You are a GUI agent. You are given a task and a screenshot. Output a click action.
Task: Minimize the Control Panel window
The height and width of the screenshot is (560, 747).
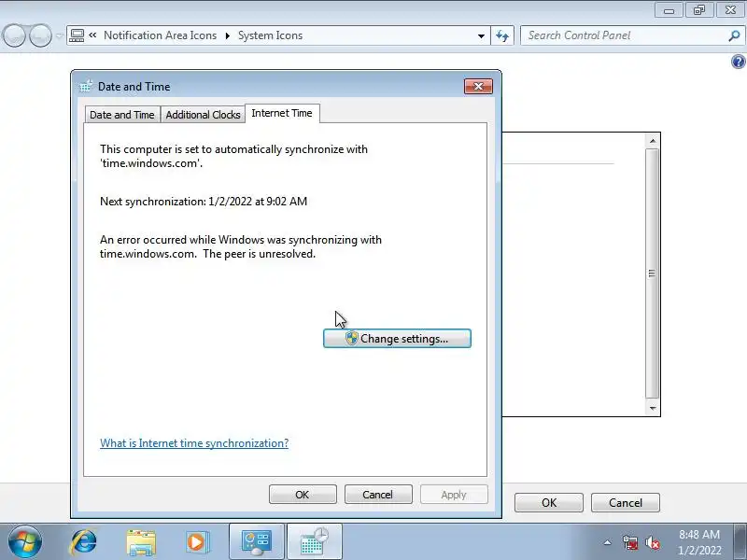(x=669, y=10)
